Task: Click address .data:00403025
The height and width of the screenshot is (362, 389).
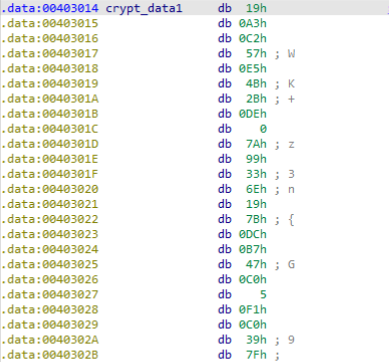Action: (x=50, y=264)
